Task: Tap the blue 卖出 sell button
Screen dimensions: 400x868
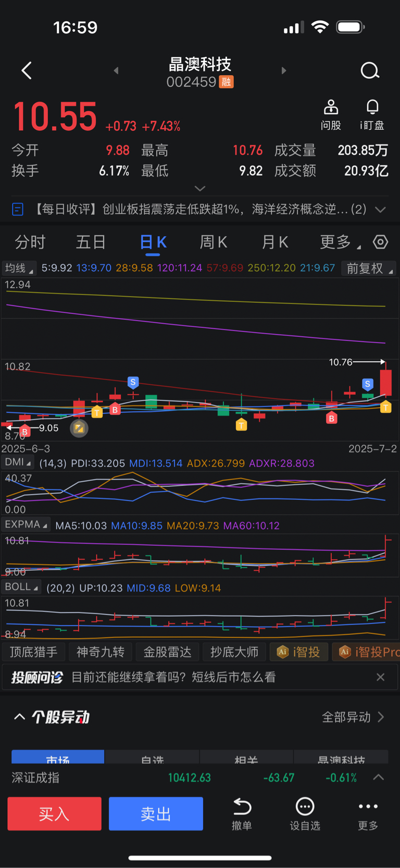Action: (x=156, y=814)
